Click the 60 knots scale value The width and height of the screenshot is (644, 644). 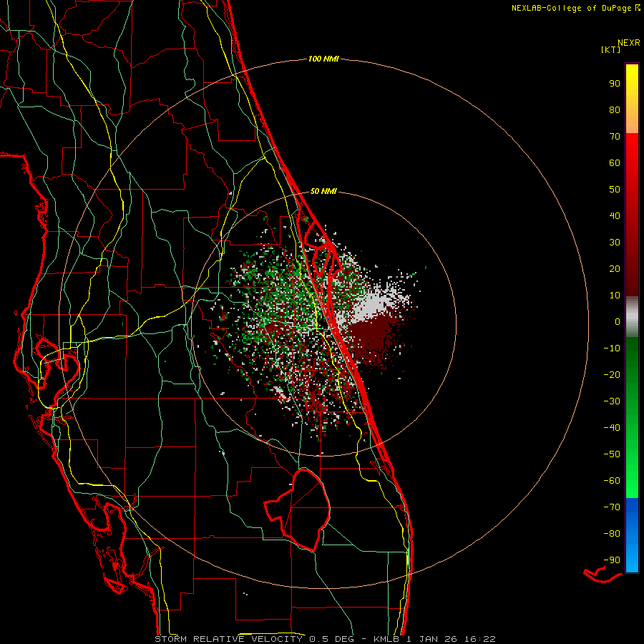click(x=615, y=162)
